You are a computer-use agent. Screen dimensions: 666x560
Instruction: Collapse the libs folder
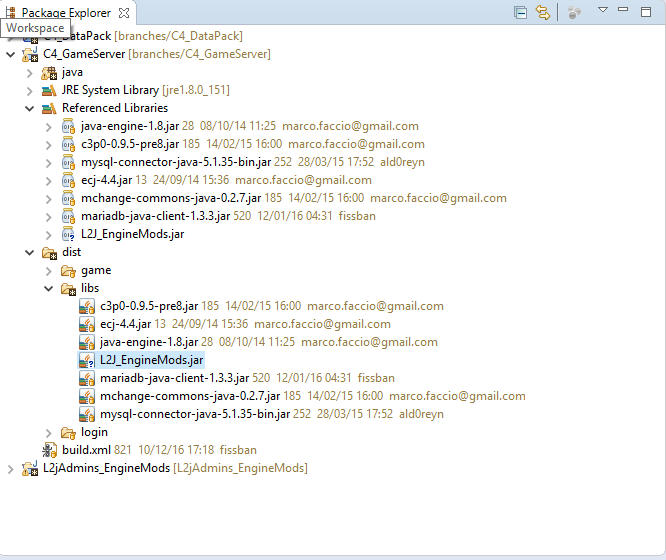(48, 289)
